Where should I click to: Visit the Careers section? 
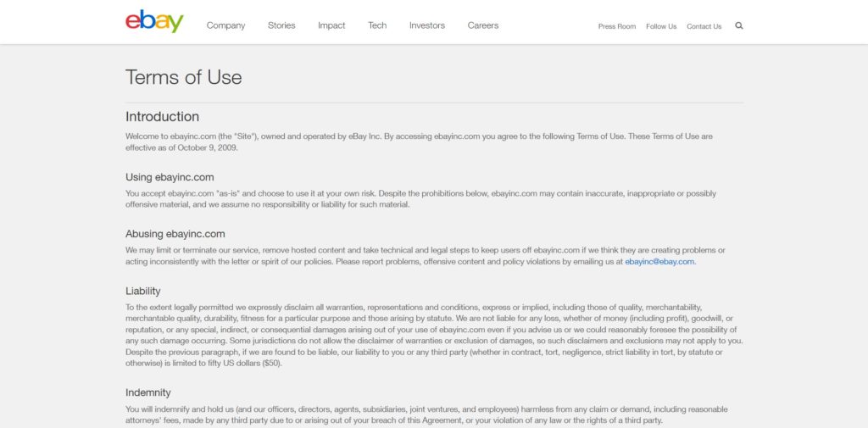click(483, 25)
